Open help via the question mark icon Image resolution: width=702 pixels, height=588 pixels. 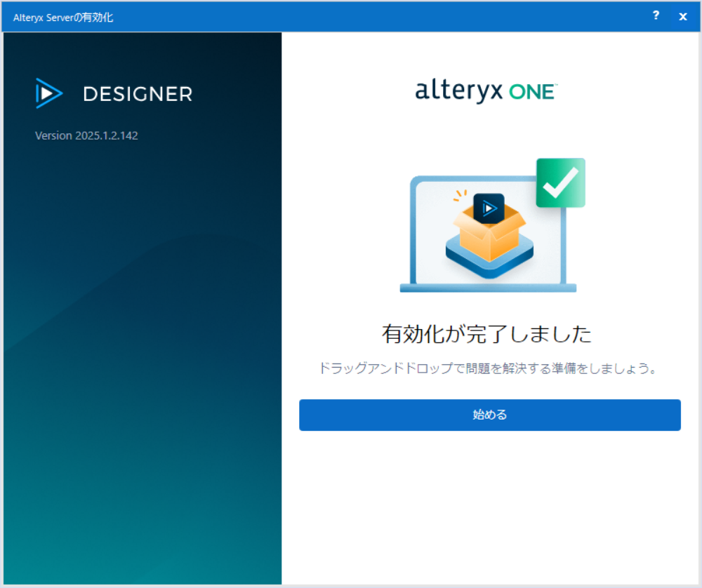656,15
